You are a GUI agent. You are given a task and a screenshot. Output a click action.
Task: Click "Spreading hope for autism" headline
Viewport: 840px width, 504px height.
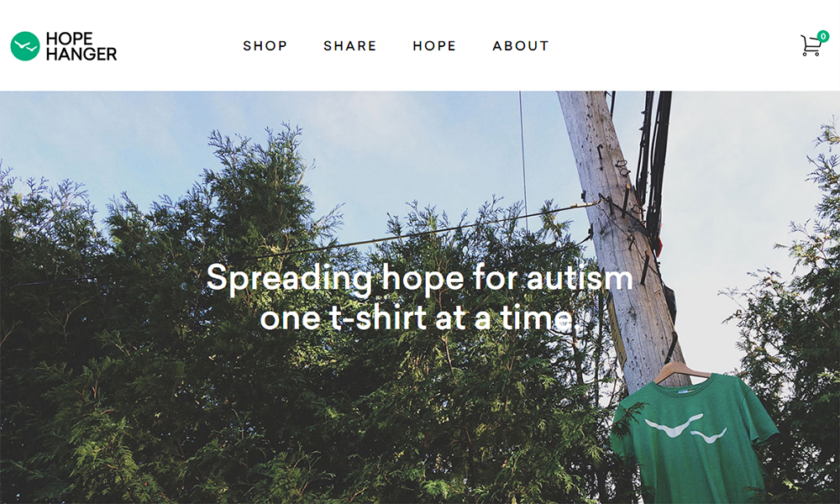(x=419, y=279)
